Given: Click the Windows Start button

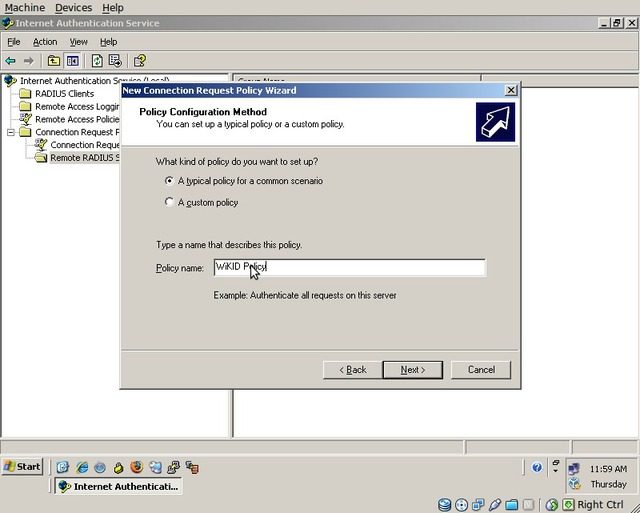Looking at the screenshot, I should [x=22, y=467].
